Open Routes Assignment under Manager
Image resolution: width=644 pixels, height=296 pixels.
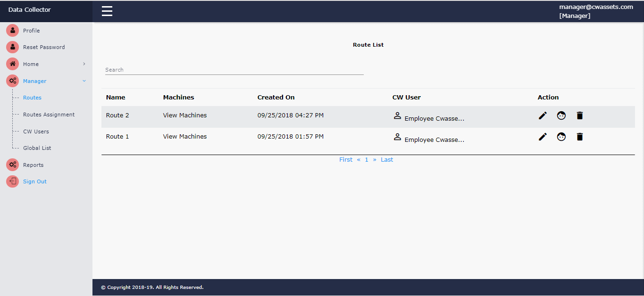click(49, 115)
